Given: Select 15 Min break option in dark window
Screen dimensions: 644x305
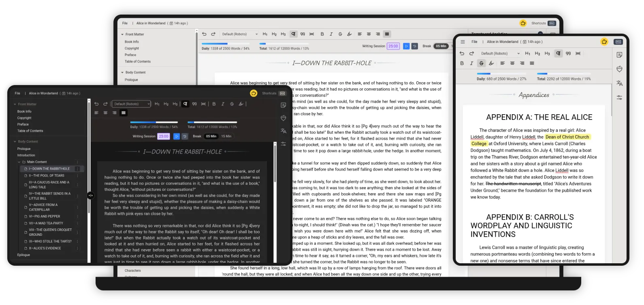Looking at the screenshot, I should click(x=226, y=137).
